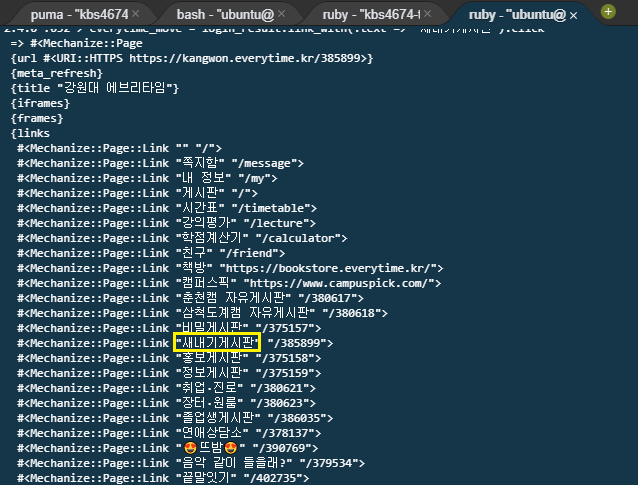Click the "정보게시판" /375159 row
638x485 pixels.
click(x=169, y=373)
